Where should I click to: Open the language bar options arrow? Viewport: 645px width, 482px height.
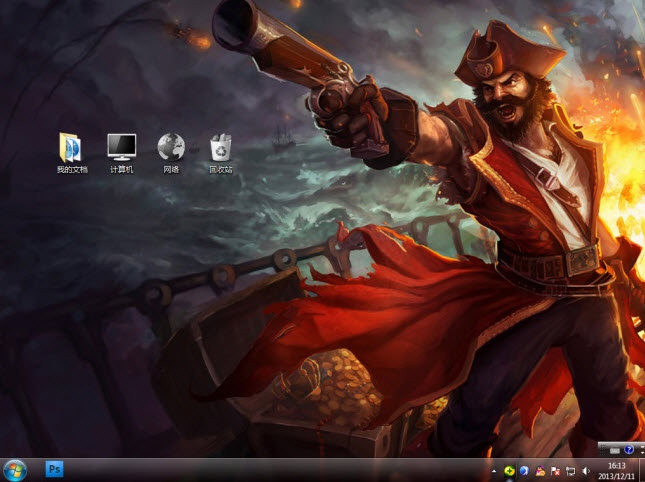coord(643,453)
